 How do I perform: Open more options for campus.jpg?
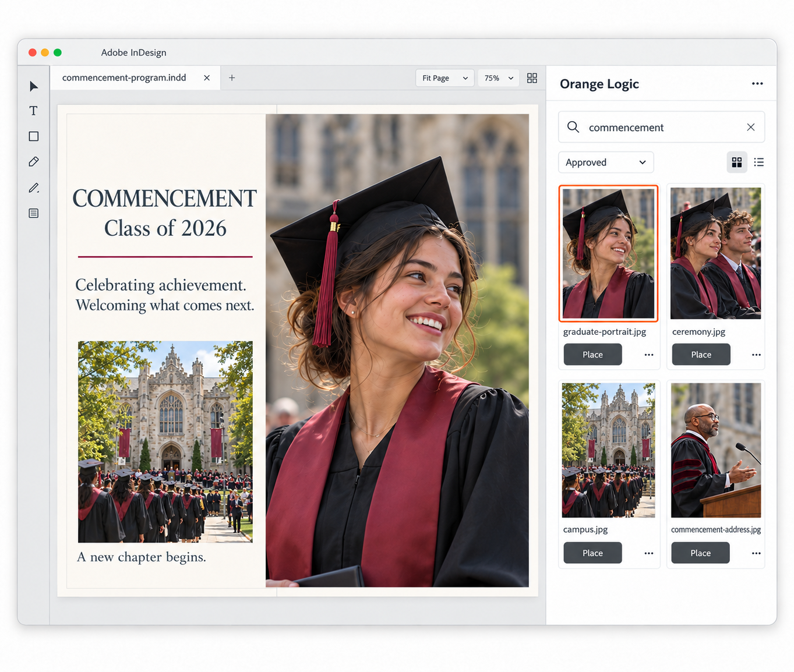[649, 553]
